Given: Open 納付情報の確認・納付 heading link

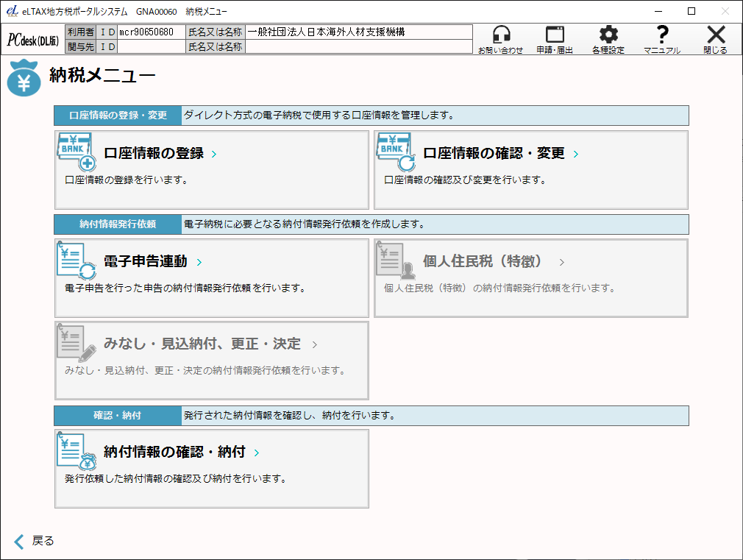Looking at the screenshot, I should pos(175,452).
